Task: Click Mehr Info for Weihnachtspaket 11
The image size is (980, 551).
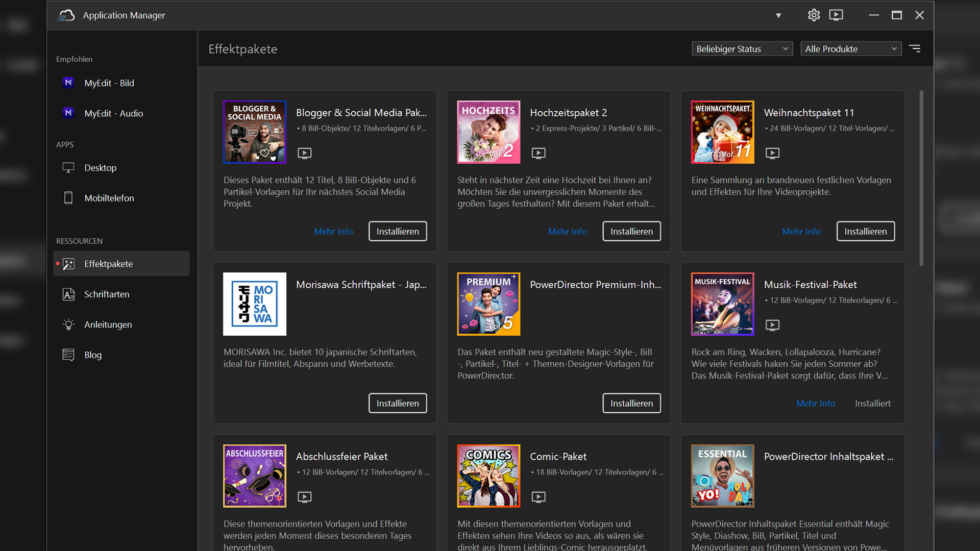Action: tap(801, 231)
